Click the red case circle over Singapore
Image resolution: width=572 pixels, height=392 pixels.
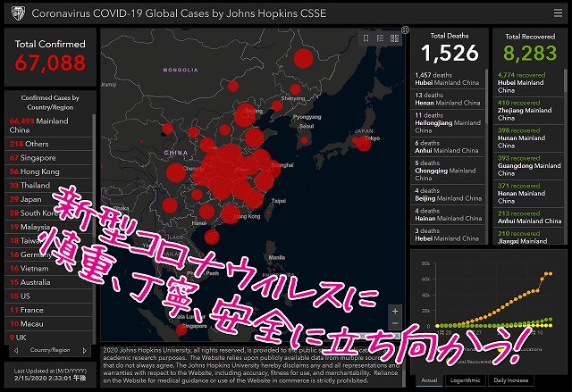[181, 329]
